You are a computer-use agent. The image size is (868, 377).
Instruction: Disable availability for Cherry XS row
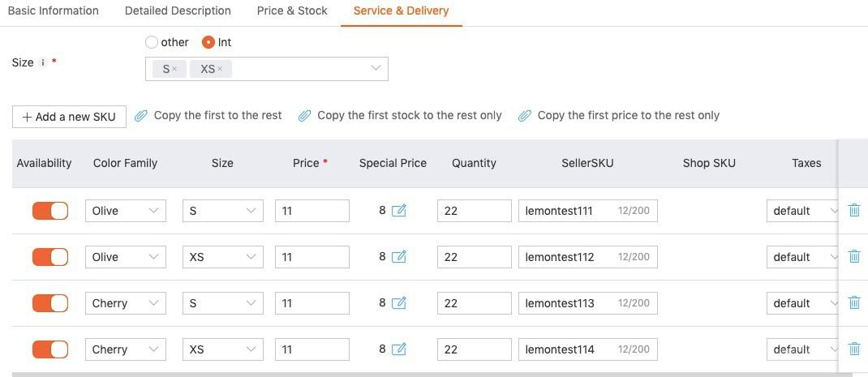[x=50, y=349]
